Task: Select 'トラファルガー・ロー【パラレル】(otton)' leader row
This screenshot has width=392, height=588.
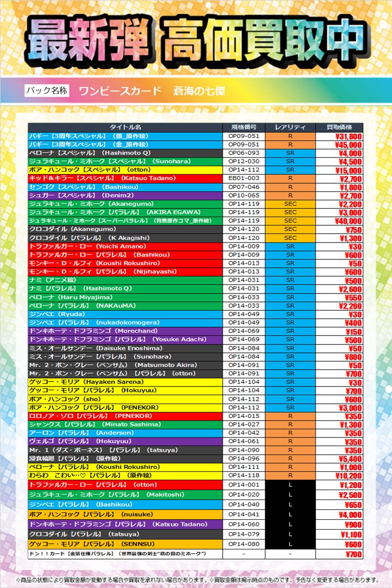Action: (196, 485)
